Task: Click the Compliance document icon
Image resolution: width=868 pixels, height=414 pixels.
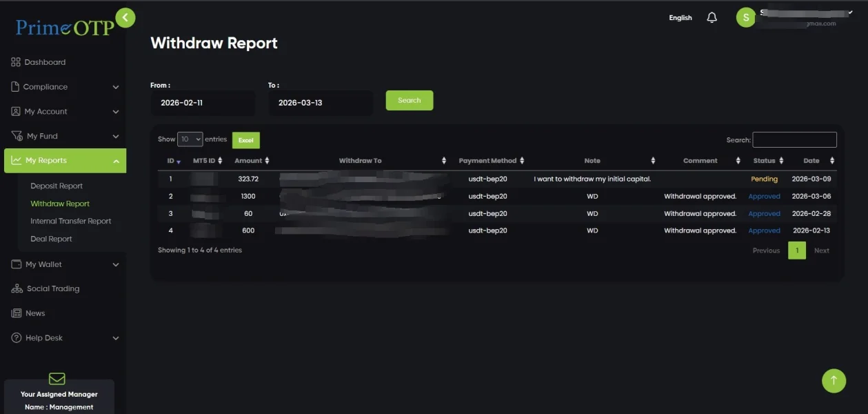Action: (16, 87)
